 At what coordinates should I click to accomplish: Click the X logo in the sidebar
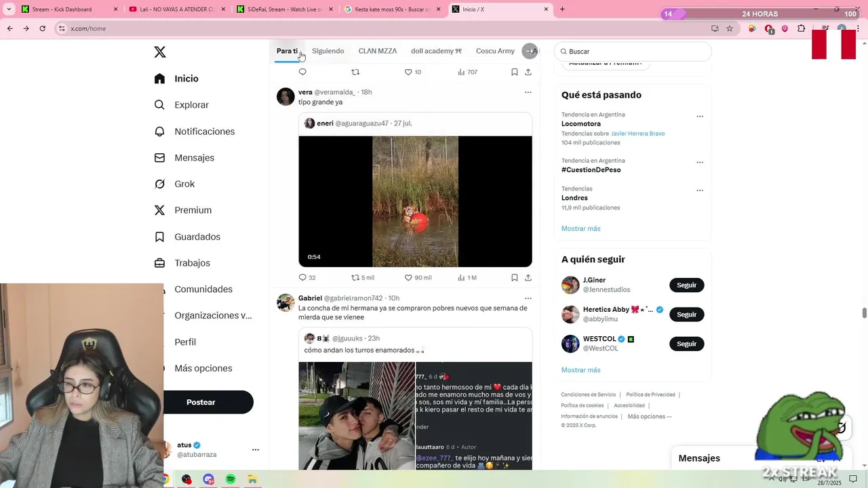[160, 52]
